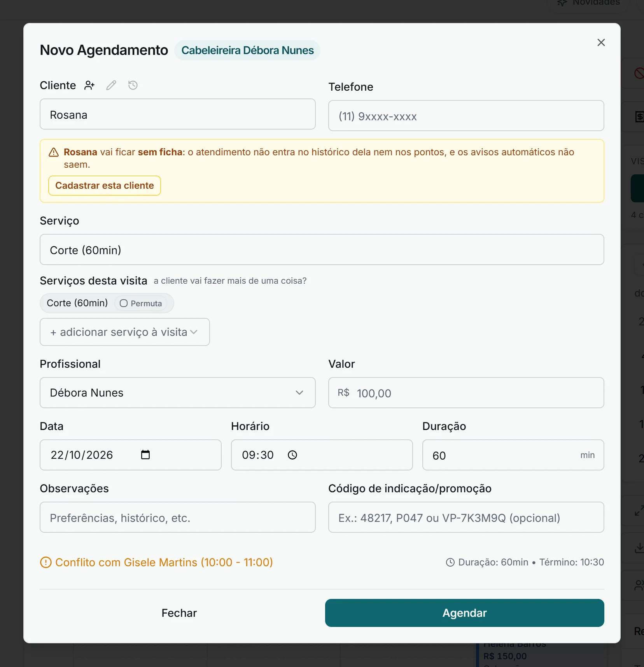Click the Agendar button

click(x=465, y=613)
